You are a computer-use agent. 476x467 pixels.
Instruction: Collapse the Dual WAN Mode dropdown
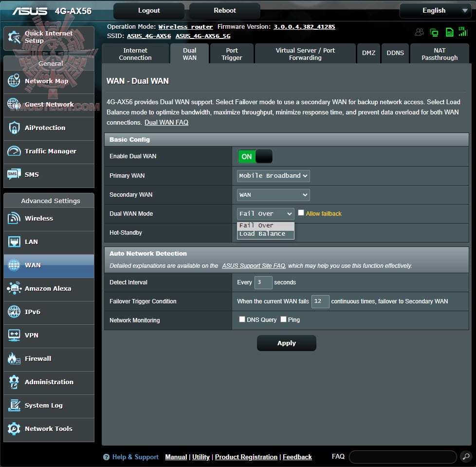click(265, 214)
